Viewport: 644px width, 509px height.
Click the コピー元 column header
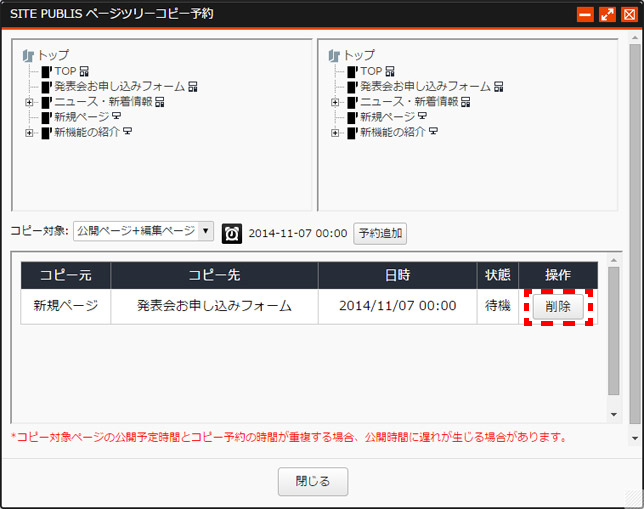66,275
